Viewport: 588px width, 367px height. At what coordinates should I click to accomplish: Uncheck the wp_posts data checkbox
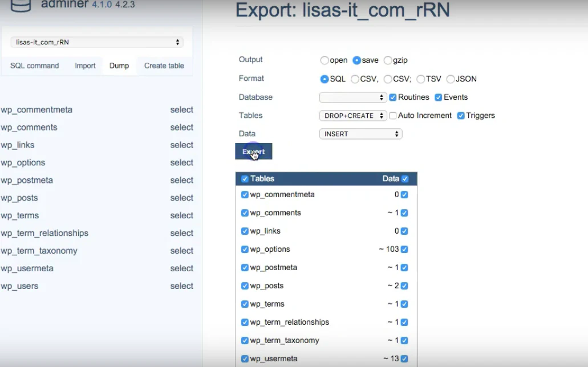pyautogui.click(x=404, y=286)
